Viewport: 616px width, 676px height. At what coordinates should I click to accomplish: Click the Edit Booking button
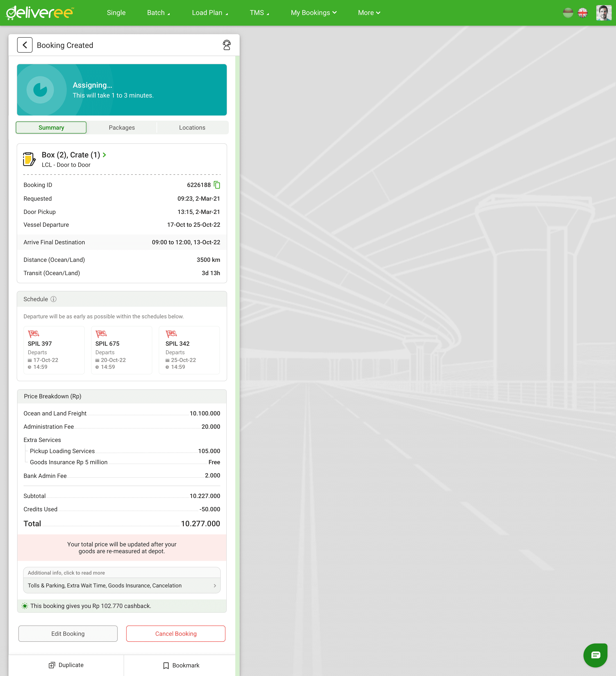pos(68,633)
